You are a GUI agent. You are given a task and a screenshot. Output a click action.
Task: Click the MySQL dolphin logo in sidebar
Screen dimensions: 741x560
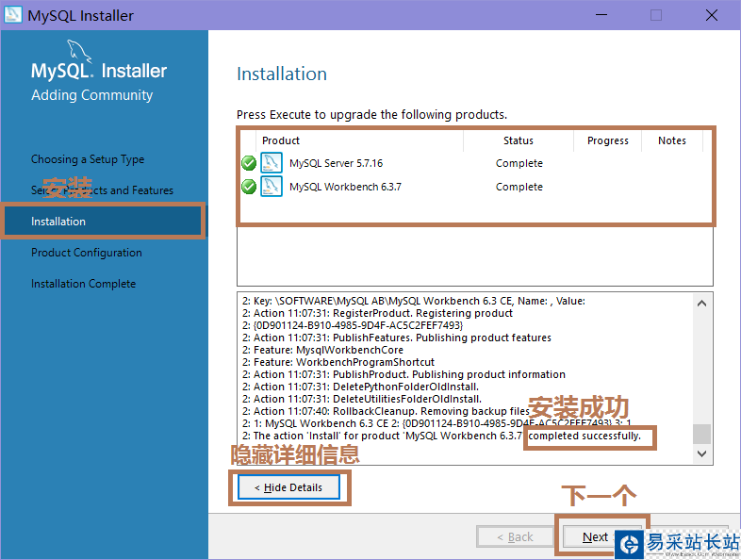78,51
